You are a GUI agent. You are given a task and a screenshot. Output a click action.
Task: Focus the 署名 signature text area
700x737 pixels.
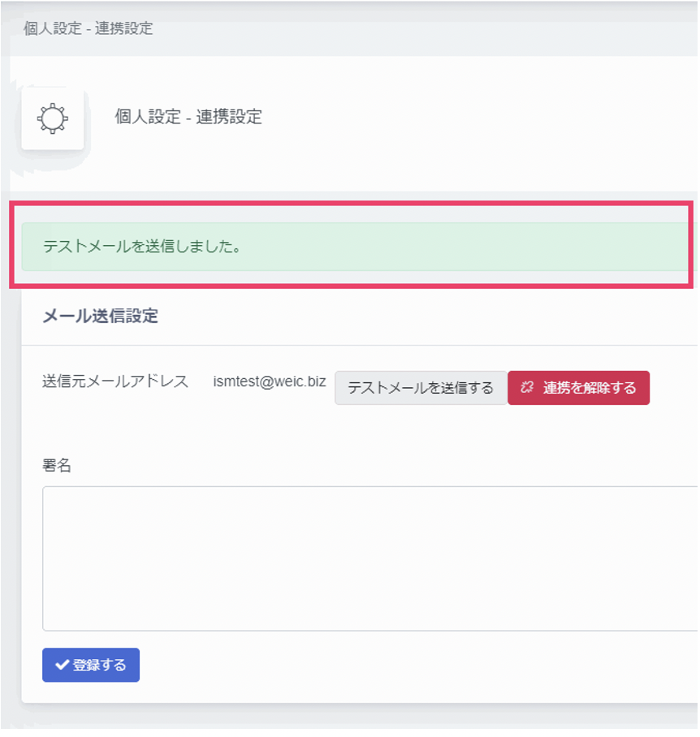(x=370, y=559)
